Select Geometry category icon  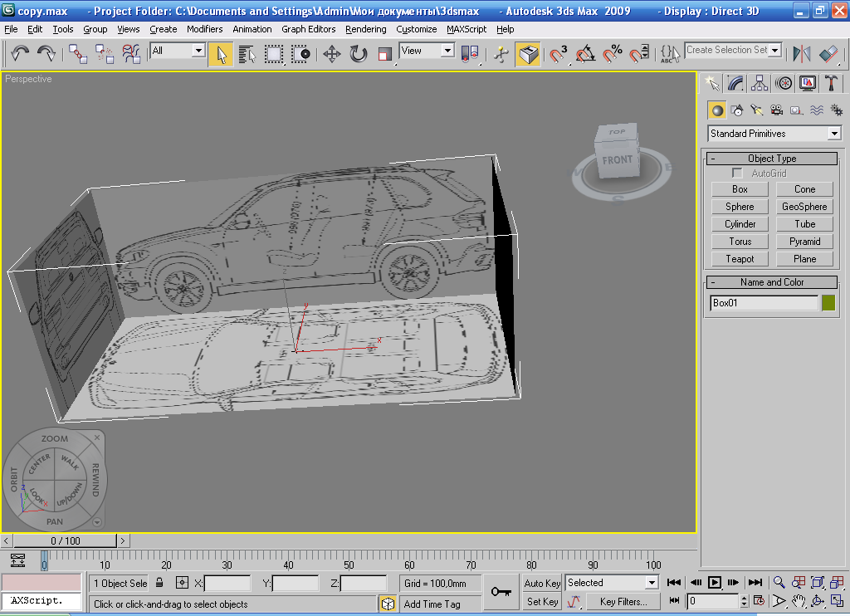tap(717, 110)
